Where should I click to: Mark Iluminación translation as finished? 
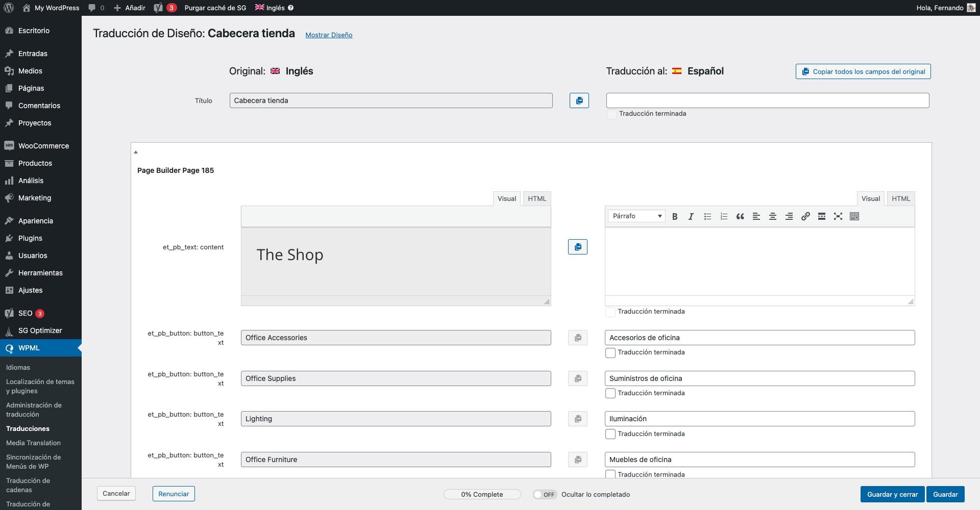point(610,435)
